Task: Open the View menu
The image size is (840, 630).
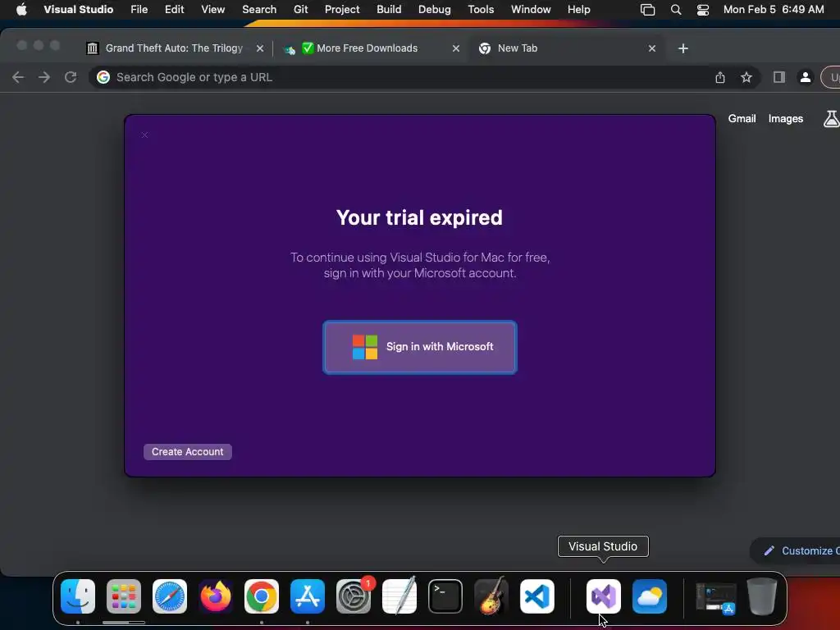Action: click(212, 10)
